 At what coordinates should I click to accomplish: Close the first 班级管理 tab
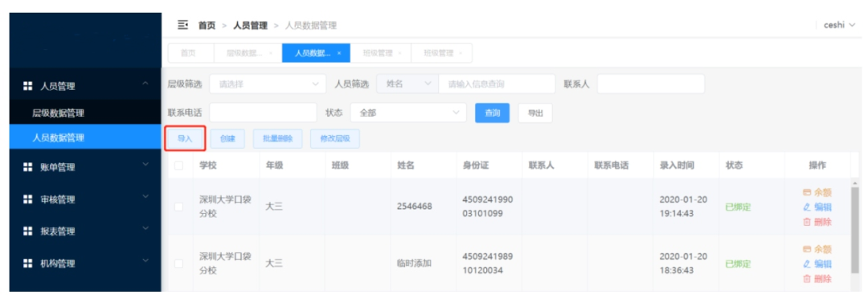[399, 53]
